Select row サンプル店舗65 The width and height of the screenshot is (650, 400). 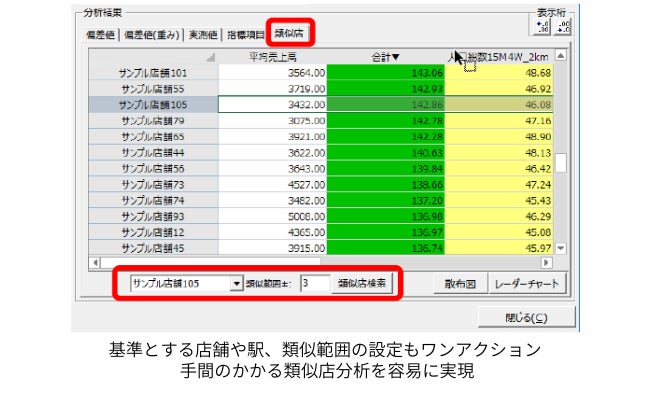[x=153, y=137]
